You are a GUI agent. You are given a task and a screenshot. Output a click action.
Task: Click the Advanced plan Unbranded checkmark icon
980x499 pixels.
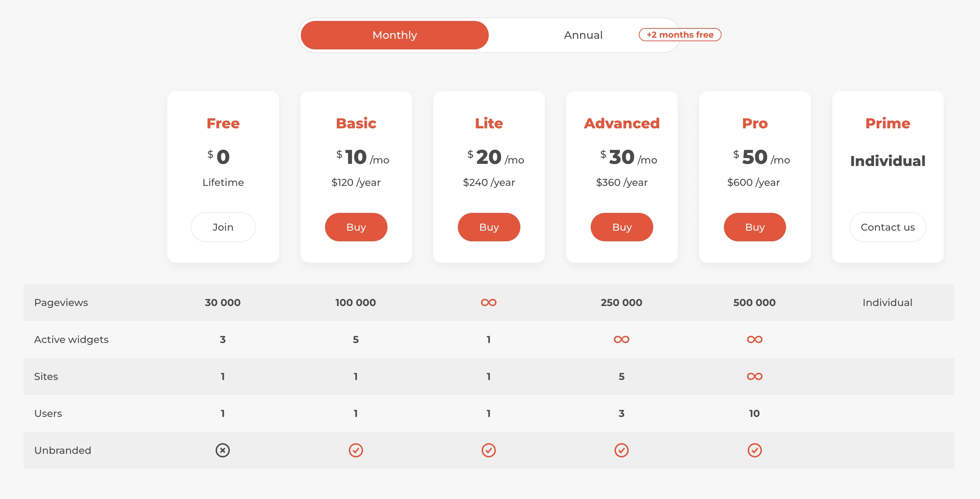[x=621, y=450]
